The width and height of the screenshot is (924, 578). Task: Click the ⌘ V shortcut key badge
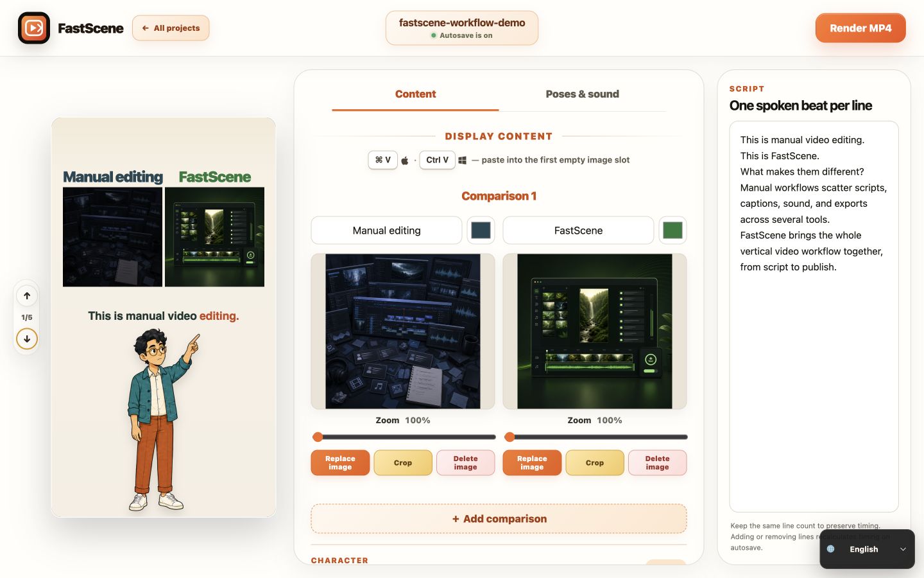click(x=383, y=160)
